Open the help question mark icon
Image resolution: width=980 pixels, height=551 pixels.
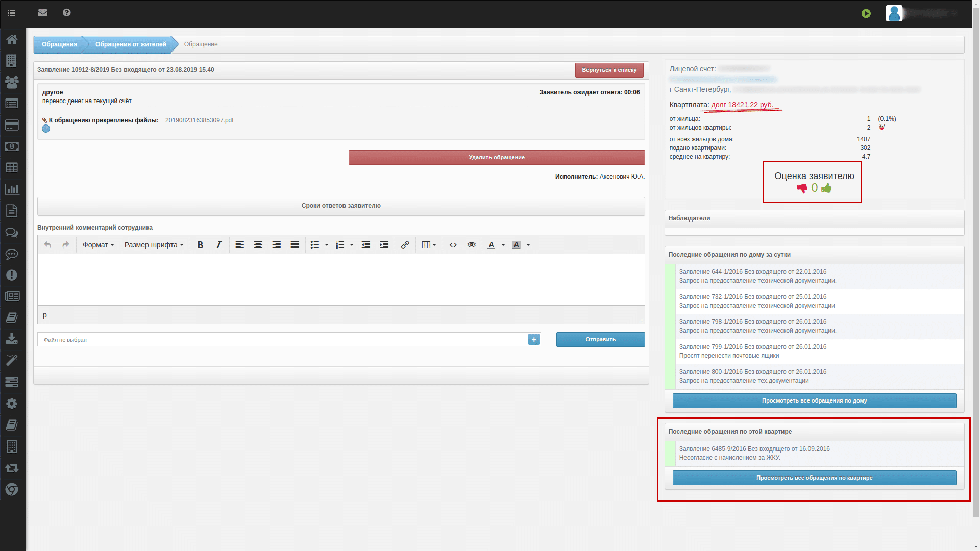tap(67, 13)
